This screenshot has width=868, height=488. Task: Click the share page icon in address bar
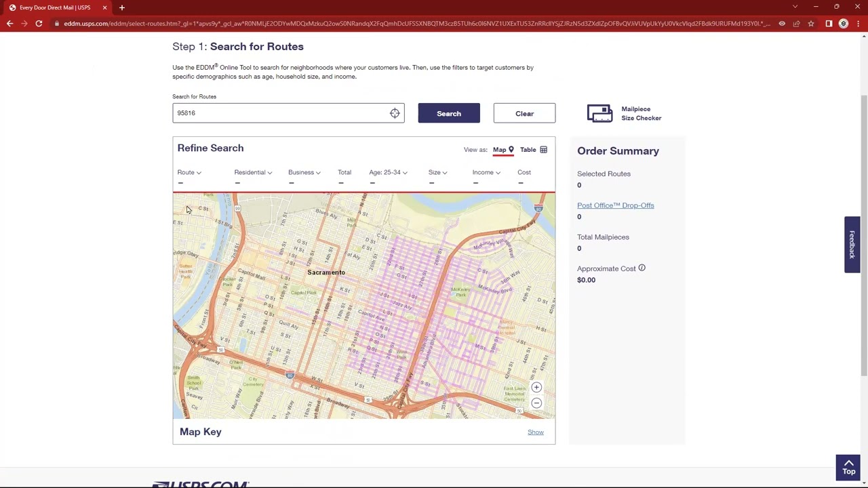pos(796,24)
